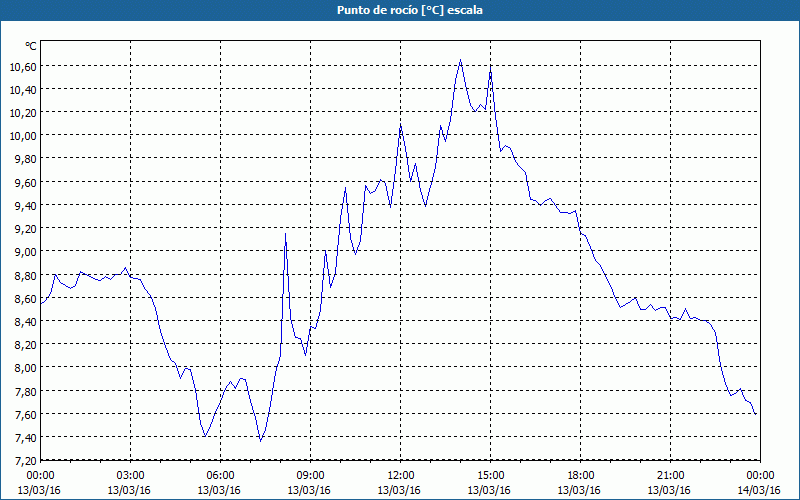Click the 21:00 time label
The width and height of the screenshot is (800, 500).
tap(670, 476)
